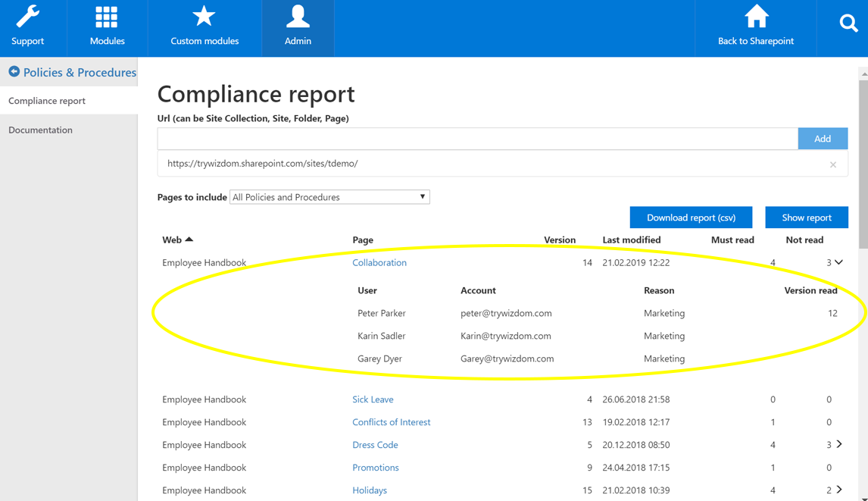Viewport: 868px width, 501px height.
Task: Select Compliance report in the sidebar
Action: click(47, 101)
